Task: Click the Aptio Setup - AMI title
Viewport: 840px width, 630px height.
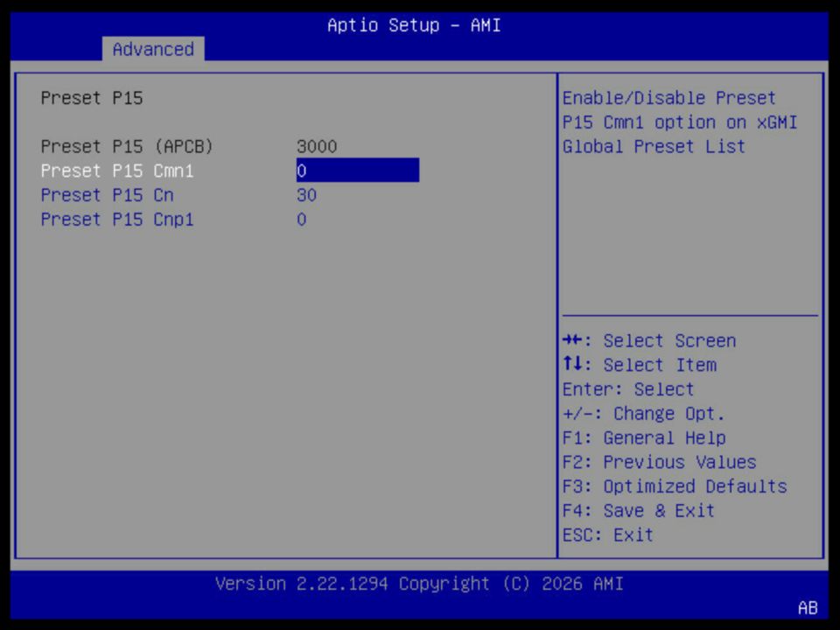Action: 414,25
